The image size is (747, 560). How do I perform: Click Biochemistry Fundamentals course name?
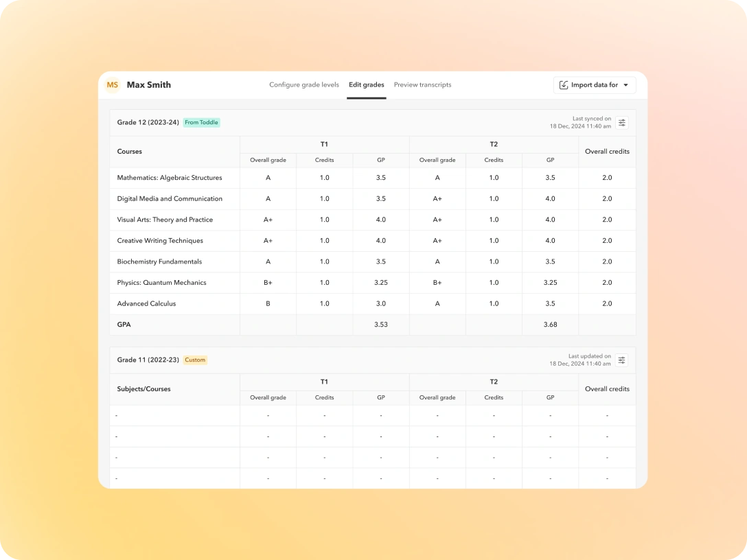pos(160,261)
